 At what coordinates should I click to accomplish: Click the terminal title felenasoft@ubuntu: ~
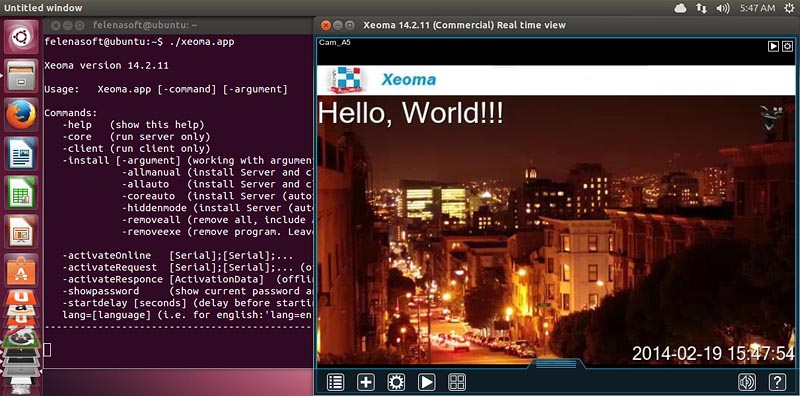point(145,25)
